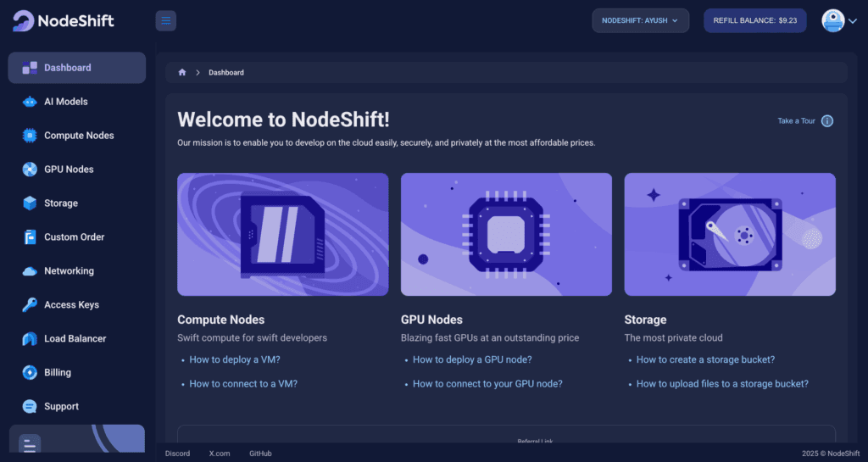The image size is (868, 462).
Task: Go to Compute Nodes in sidebar
Action: (x=77, y=136)
